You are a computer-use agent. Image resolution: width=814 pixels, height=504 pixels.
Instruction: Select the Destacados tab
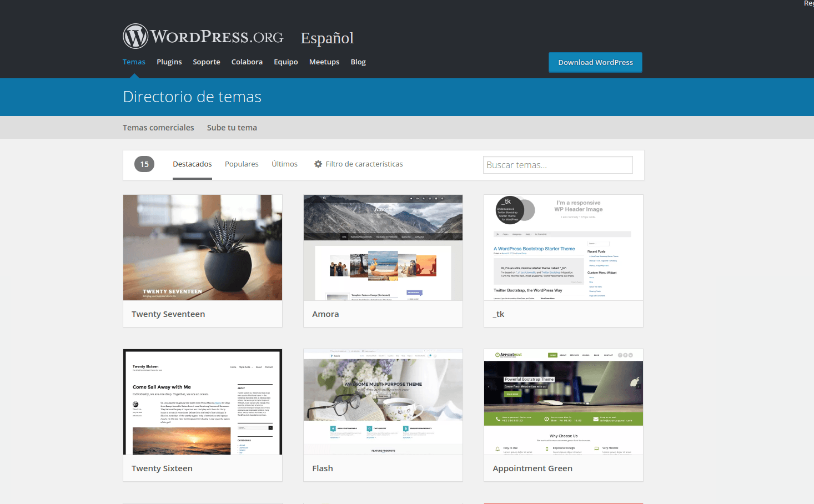192,164
